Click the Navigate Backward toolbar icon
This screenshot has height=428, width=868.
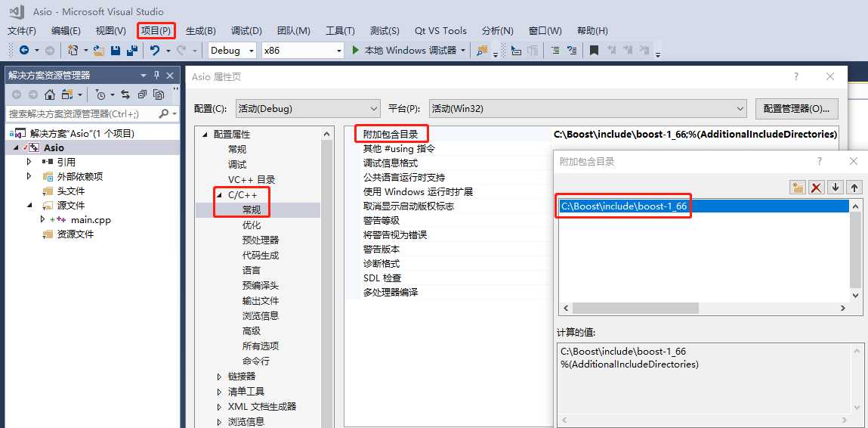click(24, 51)
